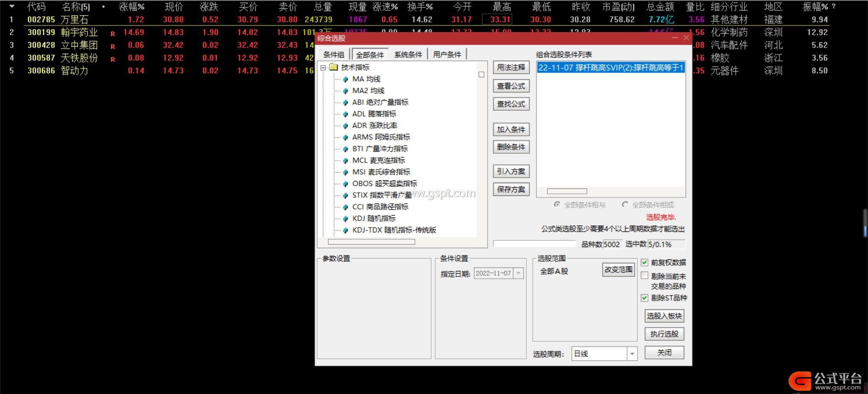This screenshot has width=868, height=394.
Task: Click the R mark beside 翰宇药业
Action: 113,34
